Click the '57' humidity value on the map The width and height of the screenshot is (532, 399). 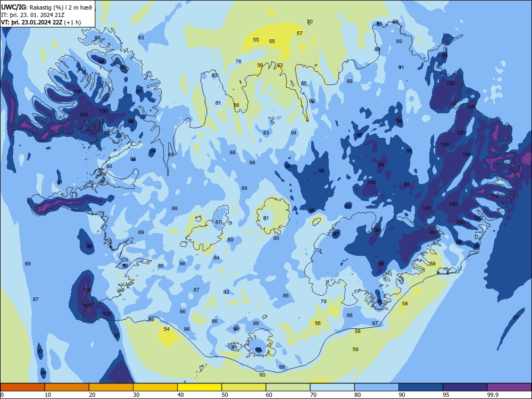(300, 33)
